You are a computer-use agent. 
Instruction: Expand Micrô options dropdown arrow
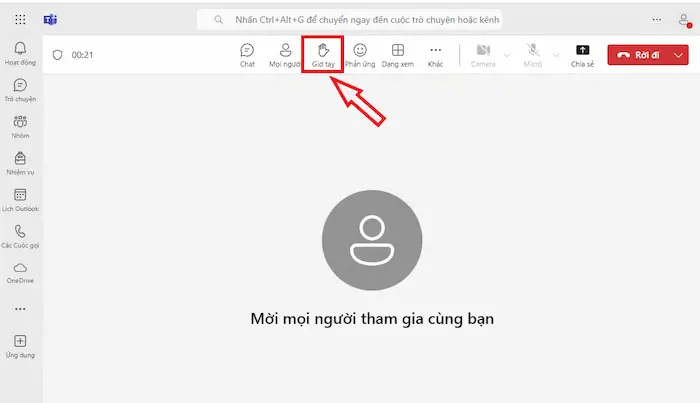pyautogui.click(x=557, y=54)
